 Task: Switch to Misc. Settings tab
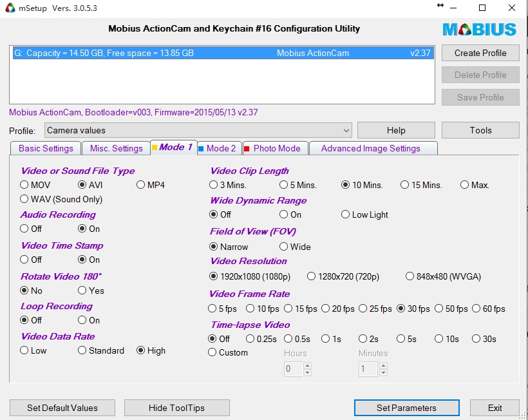[116, 149]
